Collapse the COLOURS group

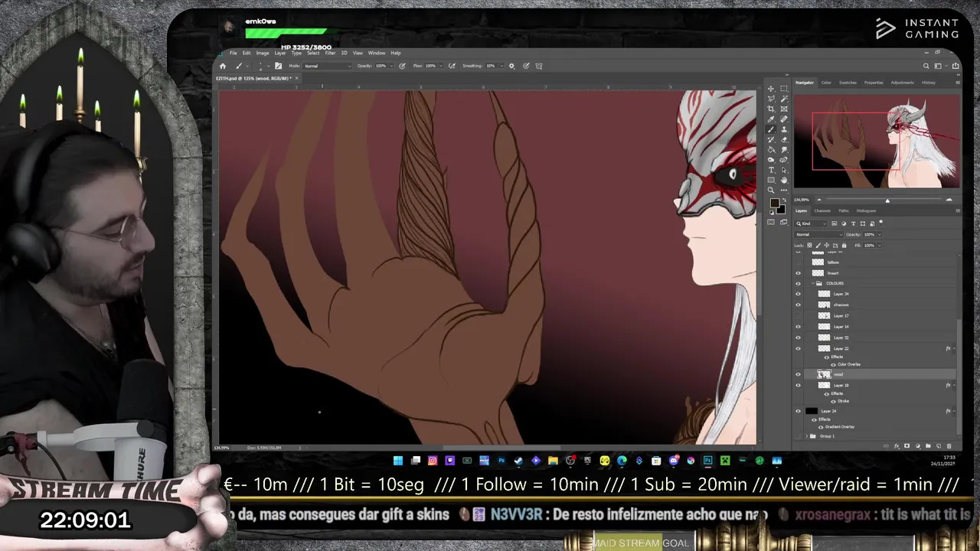click(813, 284)
